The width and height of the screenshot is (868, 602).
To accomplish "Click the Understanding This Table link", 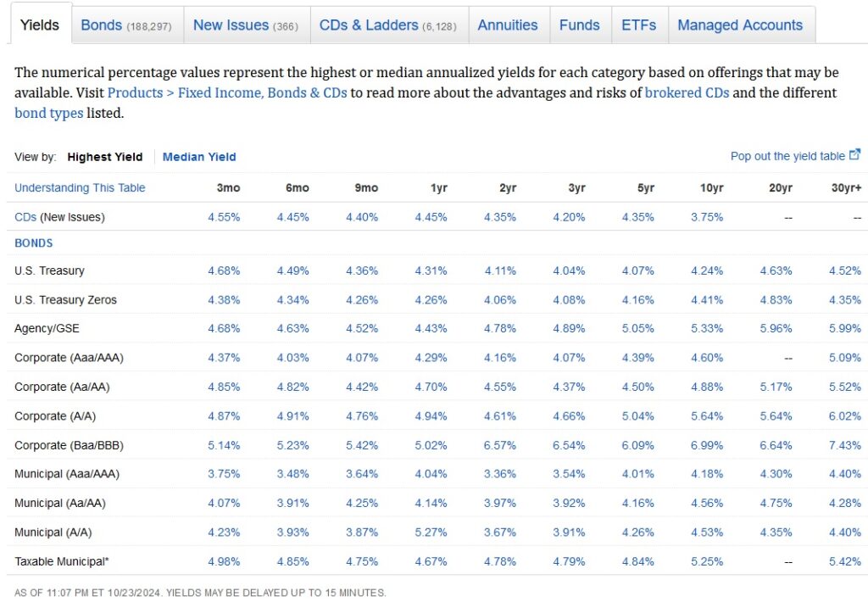I will point(80,188).
